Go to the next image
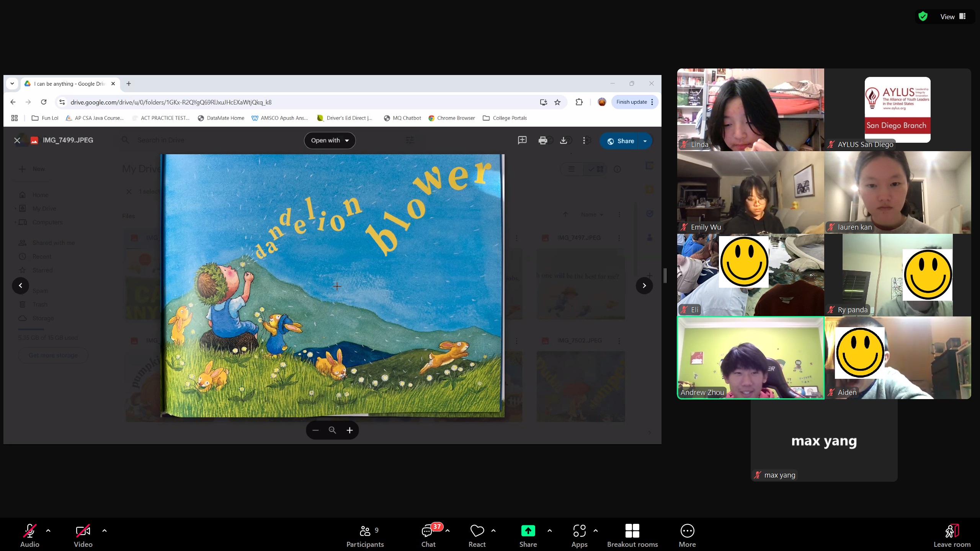The image size is (980, 551). pos(644,285)
